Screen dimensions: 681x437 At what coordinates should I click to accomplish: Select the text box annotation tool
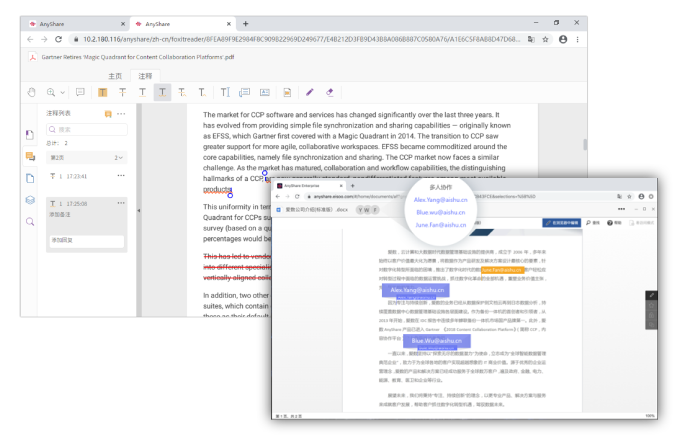click(223, 92)
